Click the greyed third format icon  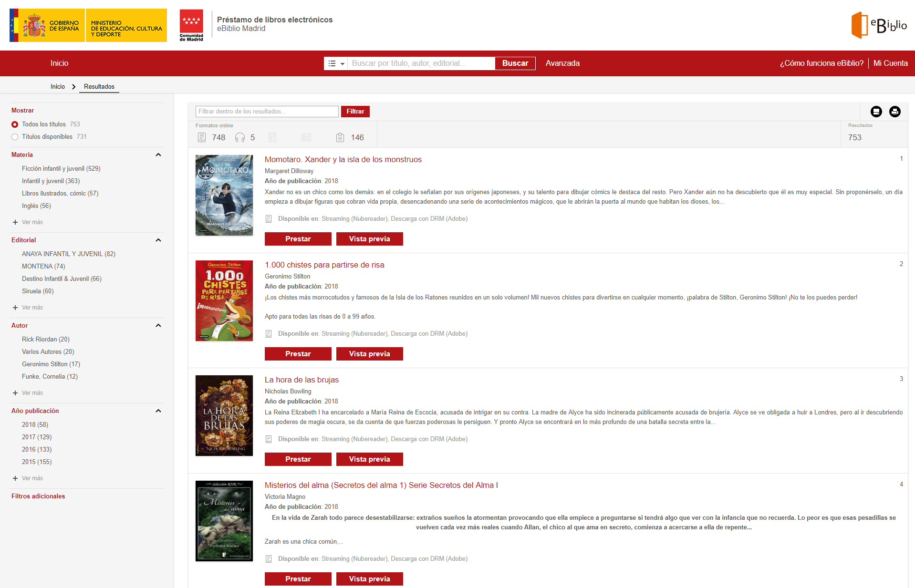(272, 137)
